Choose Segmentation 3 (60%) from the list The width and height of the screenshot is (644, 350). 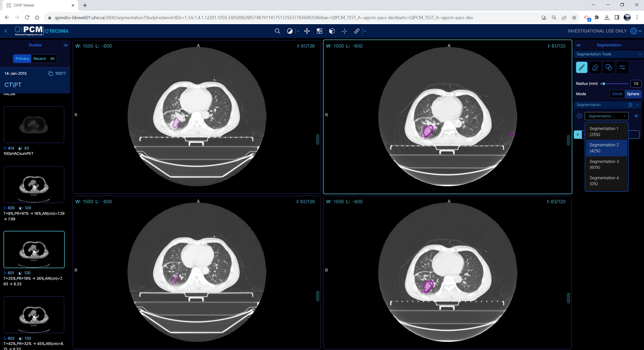604,164
